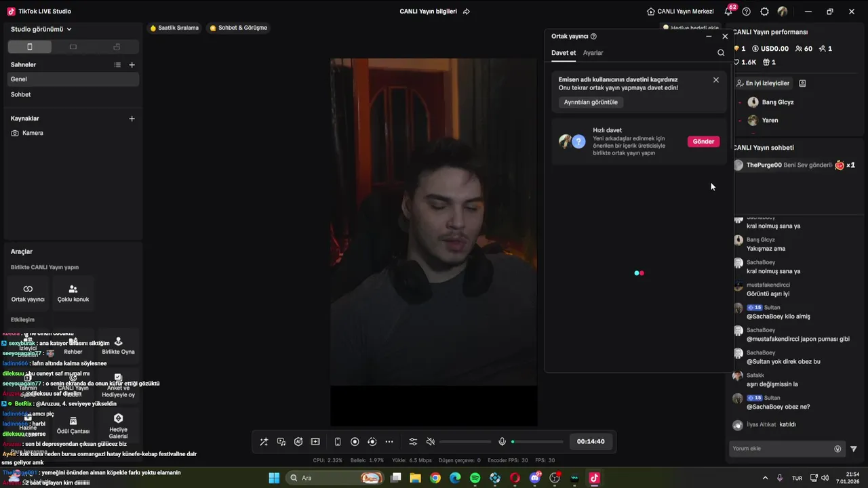The image size is (868, 488).
Task: Switch to the Davet et tab
Action: click(x=564, y=53)
